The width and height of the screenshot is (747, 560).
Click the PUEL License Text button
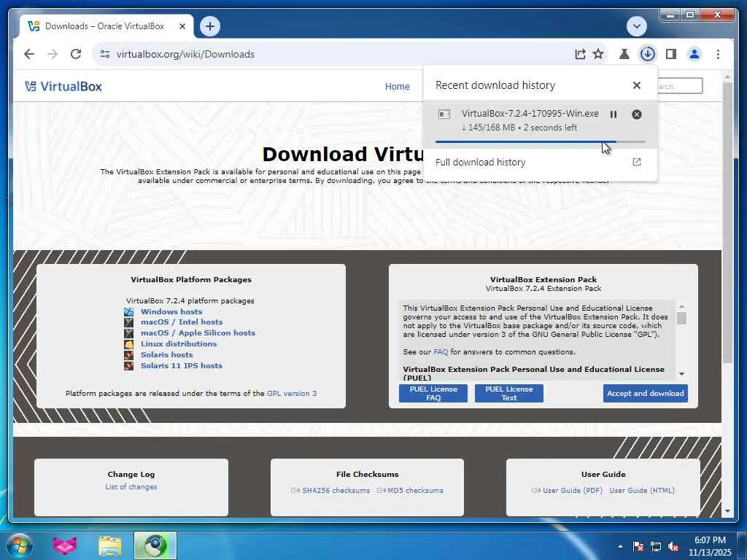tap(508, 393)
